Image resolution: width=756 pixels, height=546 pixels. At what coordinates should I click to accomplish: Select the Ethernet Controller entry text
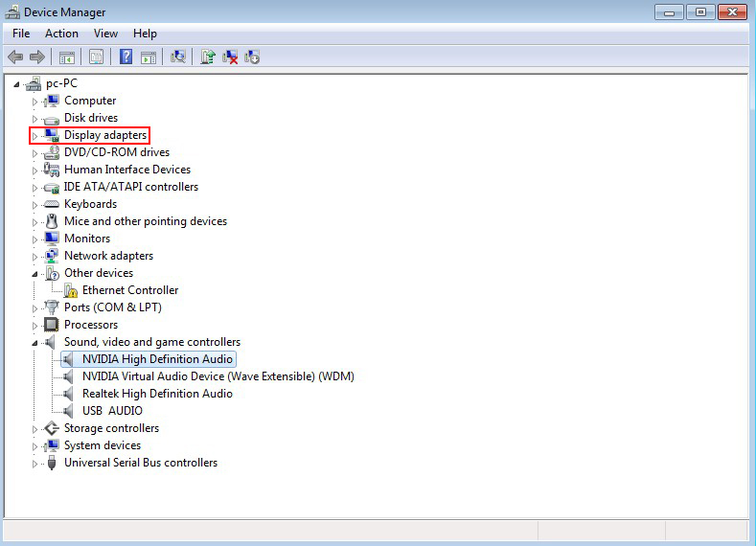click(x=130, y=290)
